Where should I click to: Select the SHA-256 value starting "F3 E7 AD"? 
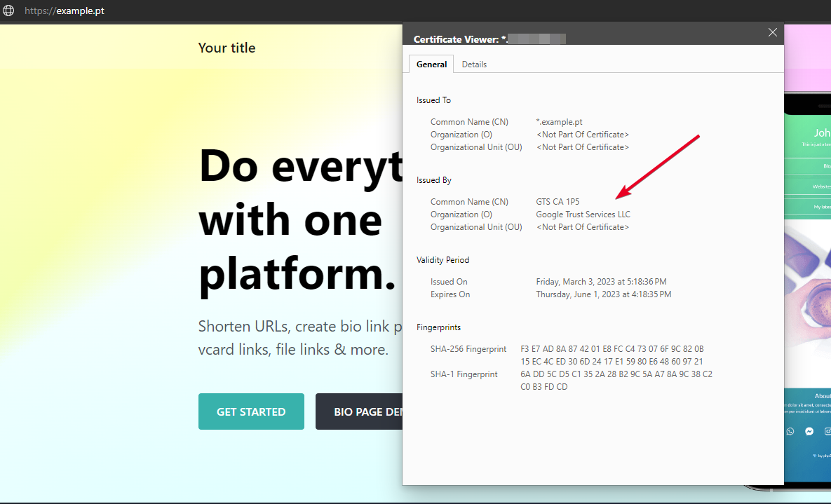coord(612,355)
